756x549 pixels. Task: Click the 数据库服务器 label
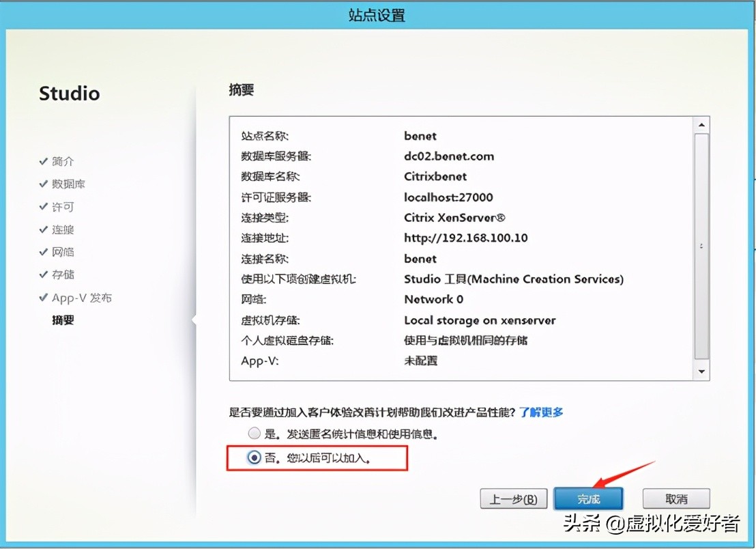276,156
